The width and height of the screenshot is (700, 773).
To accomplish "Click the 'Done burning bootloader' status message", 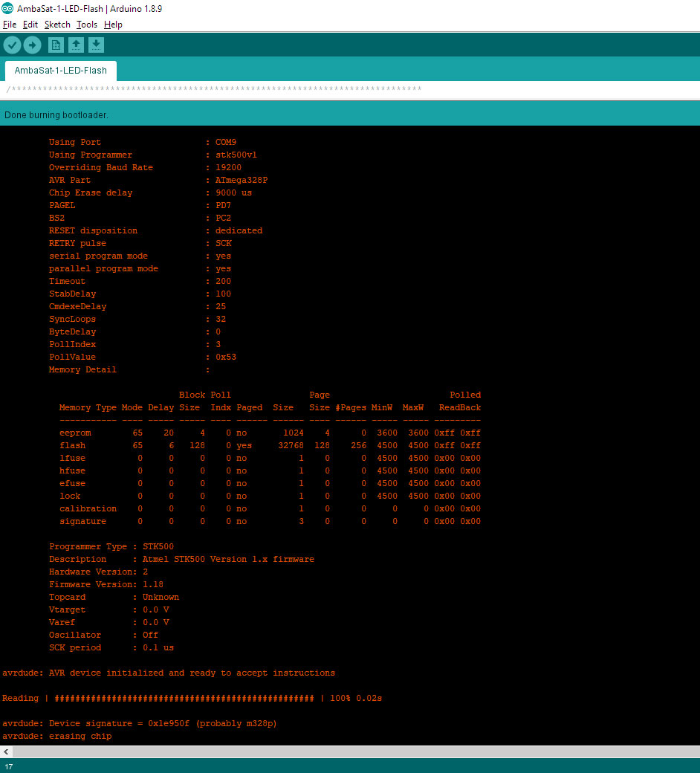I will tap(56, 115).
